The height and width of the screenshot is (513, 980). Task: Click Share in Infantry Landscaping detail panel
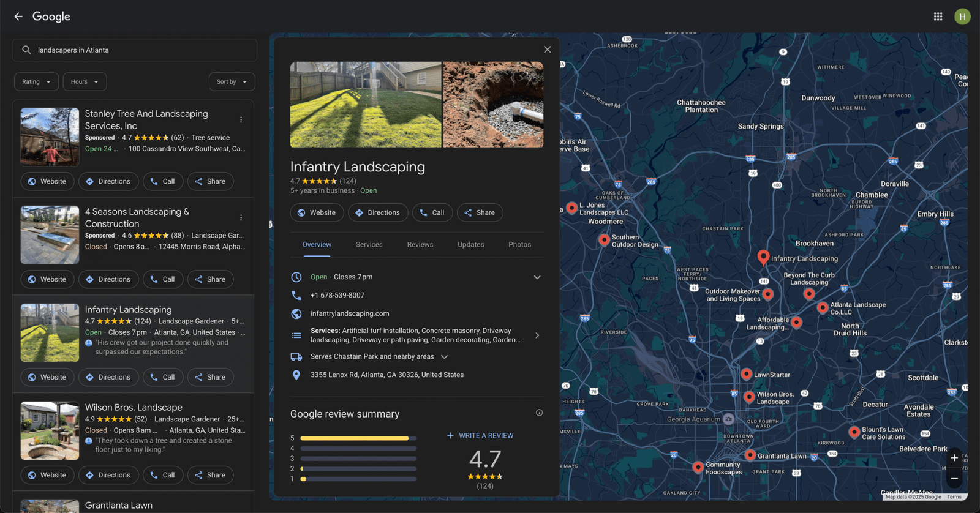point(480,212)
